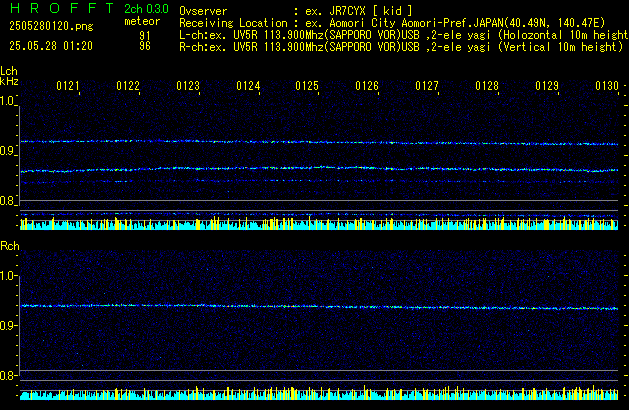Click the 0.8 label on Lch axis
The height and width of the screenshot is (410, 629).
8,201
